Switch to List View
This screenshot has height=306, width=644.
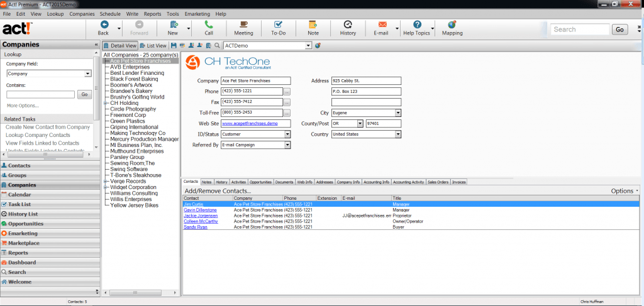click(153, 45)
